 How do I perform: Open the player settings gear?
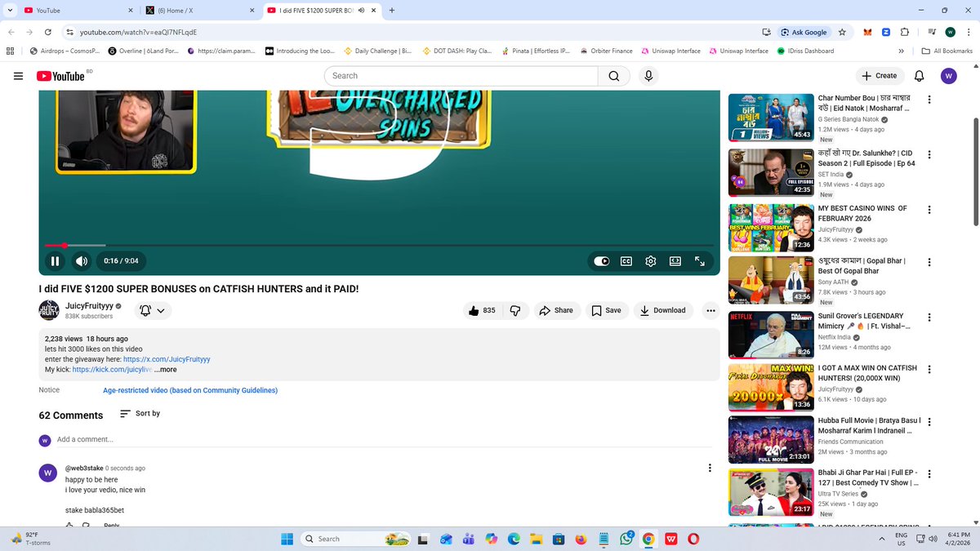[651, 261]
